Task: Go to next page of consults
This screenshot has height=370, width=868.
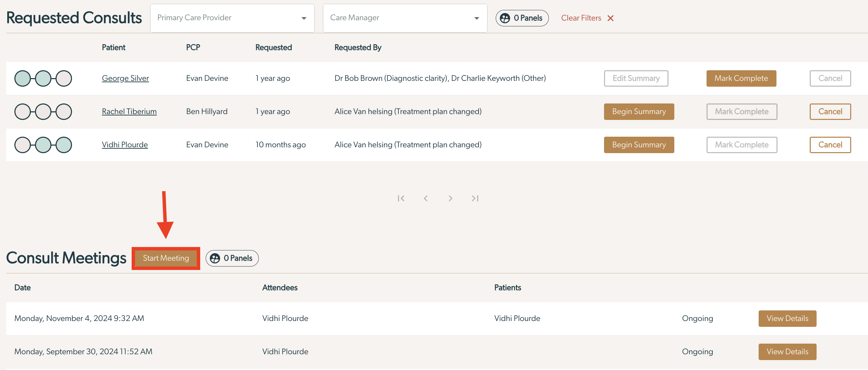Action: (x=450, y=198)
